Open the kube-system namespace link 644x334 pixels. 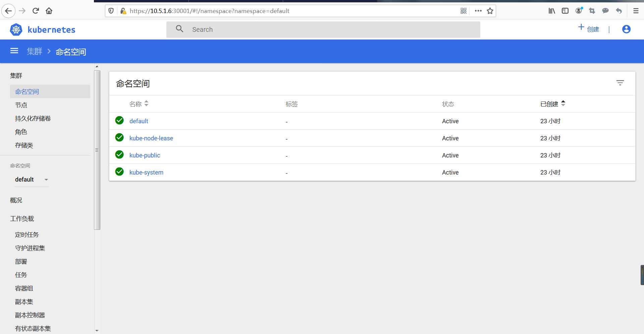[146, 172]
